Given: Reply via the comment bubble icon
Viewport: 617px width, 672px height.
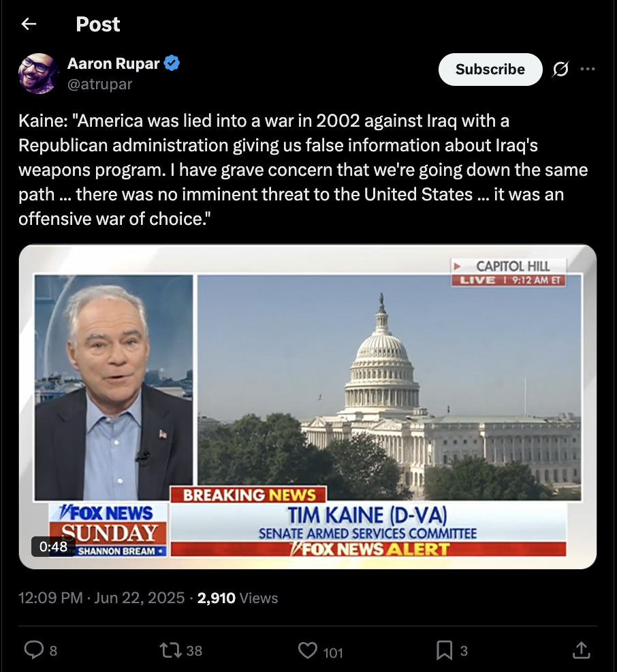Looking at the screenshot, I should 34,650.
